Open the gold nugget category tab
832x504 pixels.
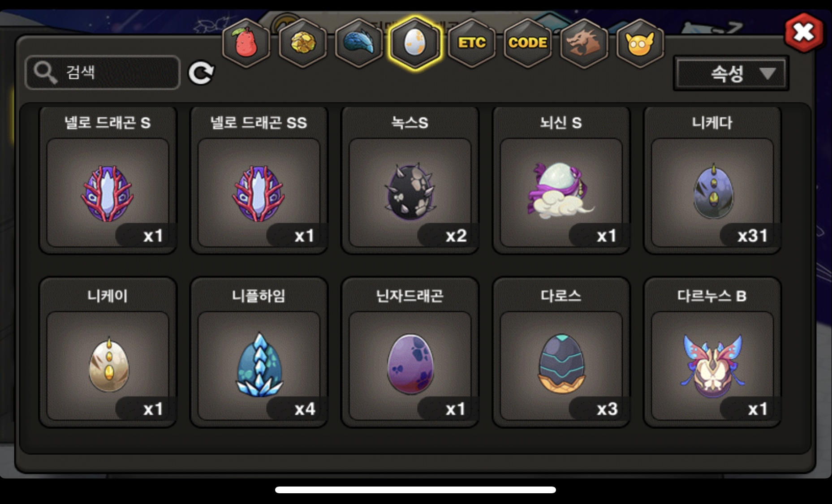(303, 43)
